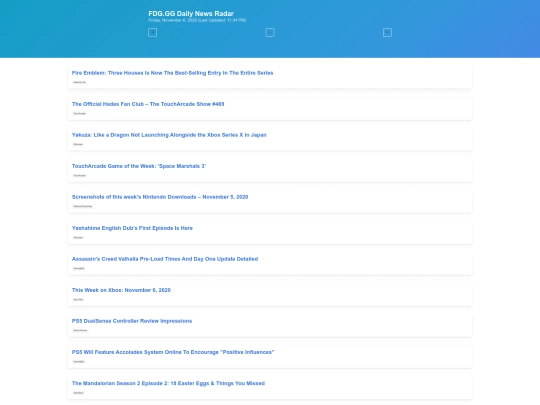Image resolution: width=540 pixels, height=405 pixels.
Task: Open TouchArcade Game of the Week article
Action: pyautogui.click(x=139, y=166)
